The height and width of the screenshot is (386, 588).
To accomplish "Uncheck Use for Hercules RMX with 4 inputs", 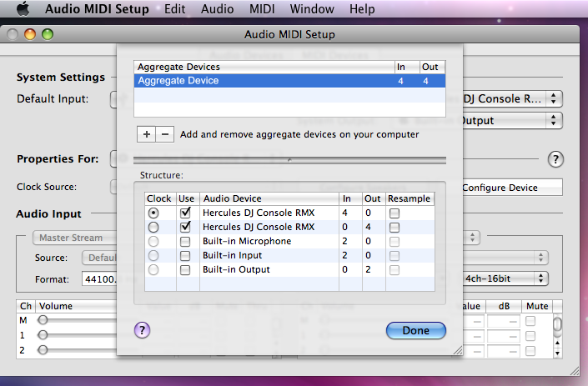I will click(185, 213).
